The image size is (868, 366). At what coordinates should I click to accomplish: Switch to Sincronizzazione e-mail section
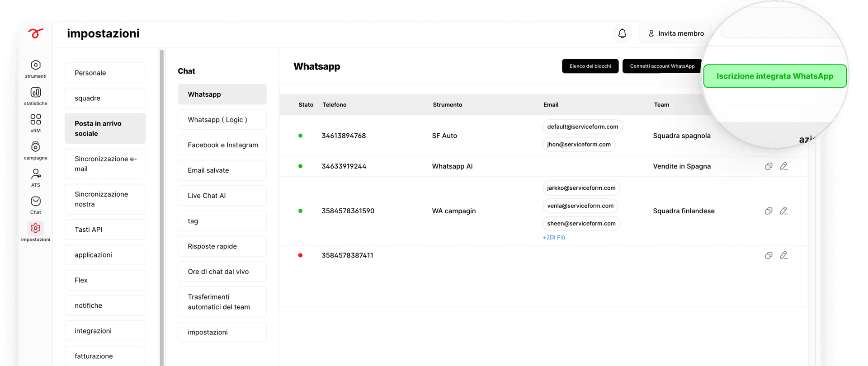[x=105, y=164]
